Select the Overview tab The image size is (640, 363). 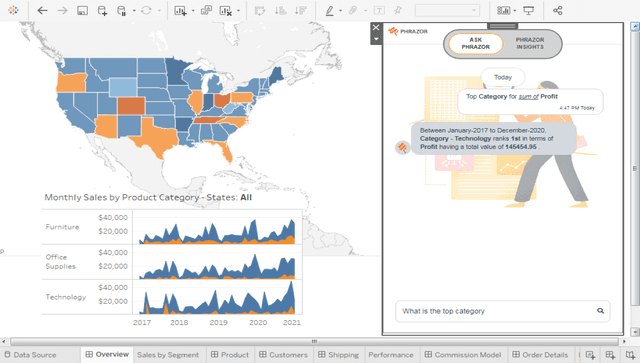107,354
